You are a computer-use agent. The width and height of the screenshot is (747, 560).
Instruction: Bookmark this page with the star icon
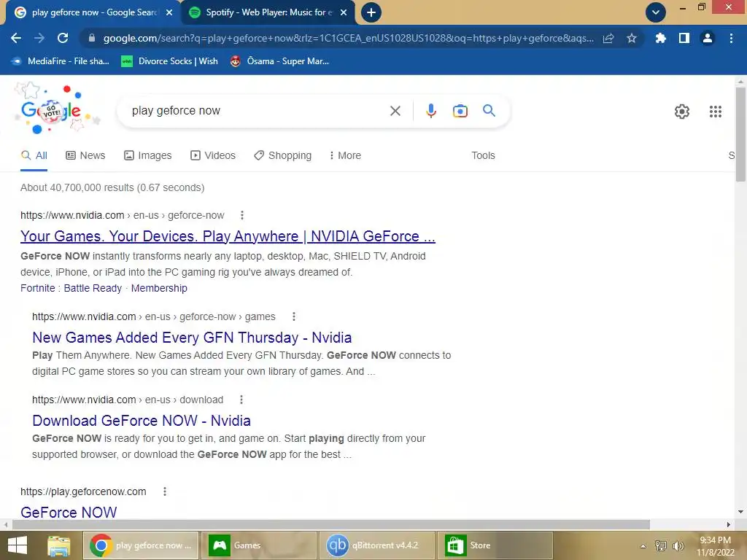coord(632,38)
